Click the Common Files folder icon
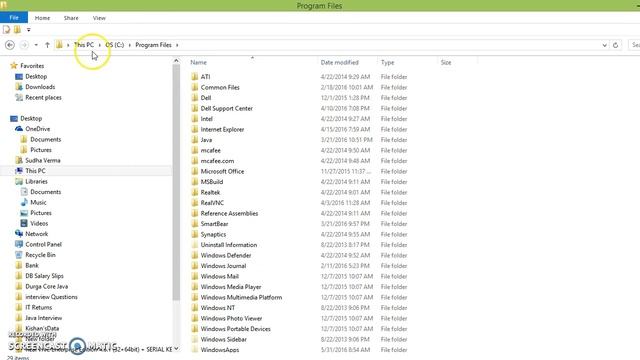This screenshot has width=640, height=360. click(x=195, y=87)
